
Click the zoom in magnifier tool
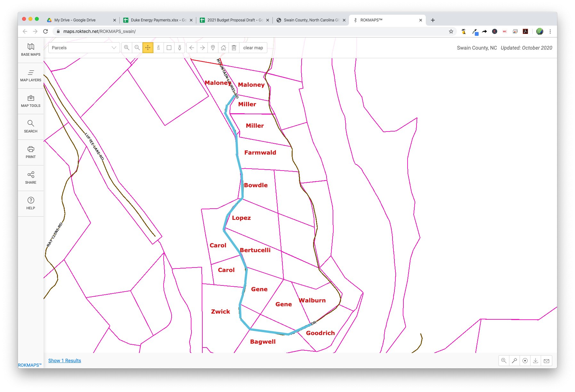[127, 48]
